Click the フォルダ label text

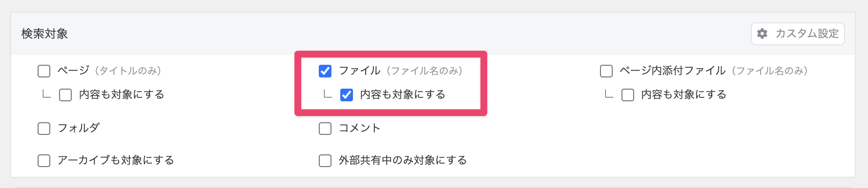(x=79, y=128)
